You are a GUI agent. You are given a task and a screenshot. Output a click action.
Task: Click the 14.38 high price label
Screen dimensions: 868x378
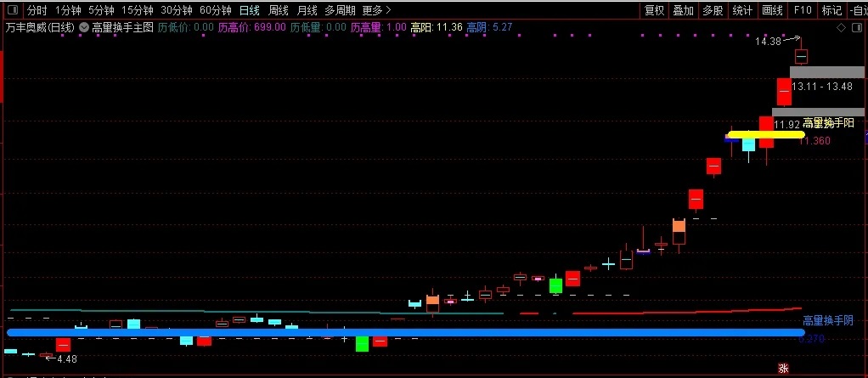768,42
